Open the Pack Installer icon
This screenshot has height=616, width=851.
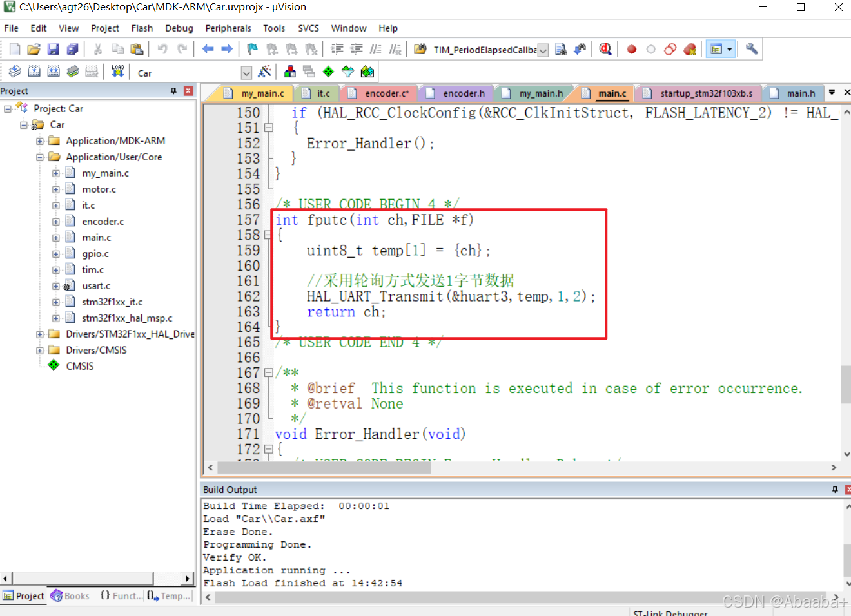coord(367,72)
